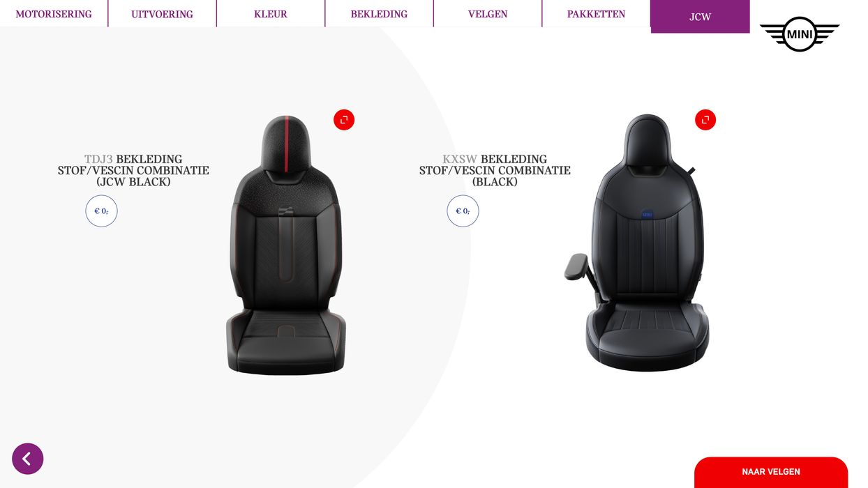
Task: Select the JCW Black seat with red stripe
Action: click(286, 245)
